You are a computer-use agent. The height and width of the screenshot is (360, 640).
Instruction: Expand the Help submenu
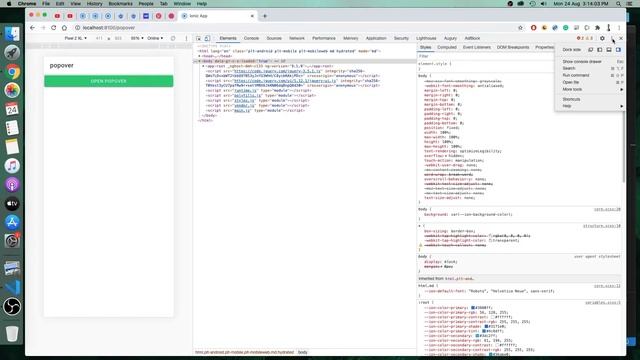(x=592, y=106)
